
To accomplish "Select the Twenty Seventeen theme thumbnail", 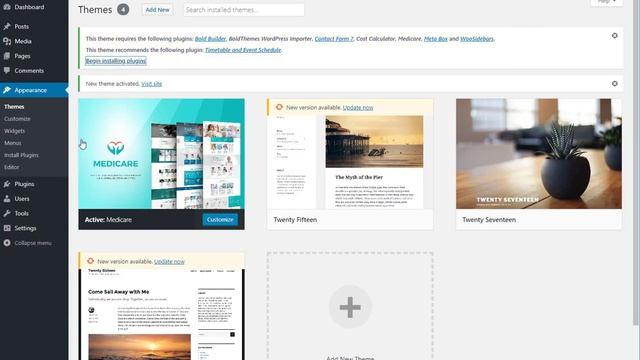I will click(539, 154).
